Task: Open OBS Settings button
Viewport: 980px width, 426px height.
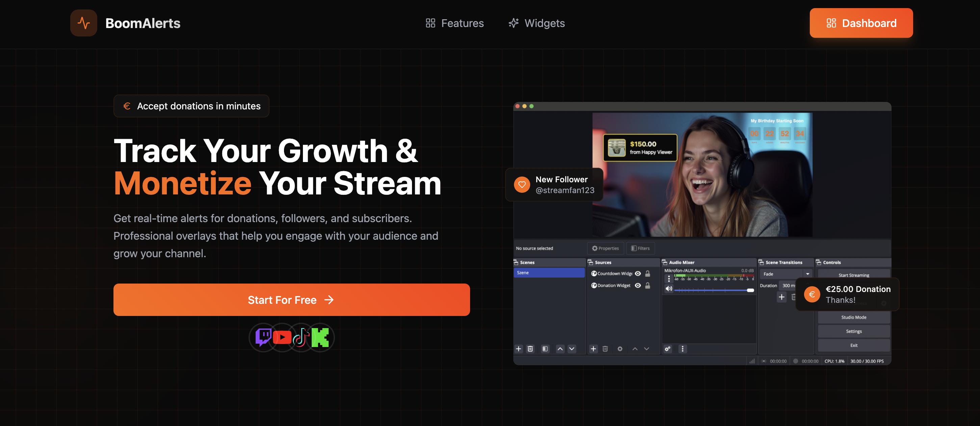Action: 854,331
